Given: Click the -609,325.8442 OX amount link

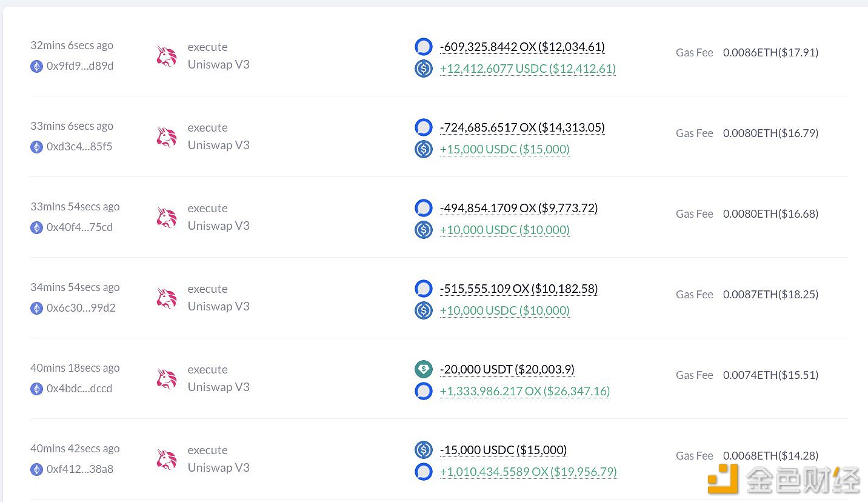Looking at the screenshot, I should click(522, 47).
